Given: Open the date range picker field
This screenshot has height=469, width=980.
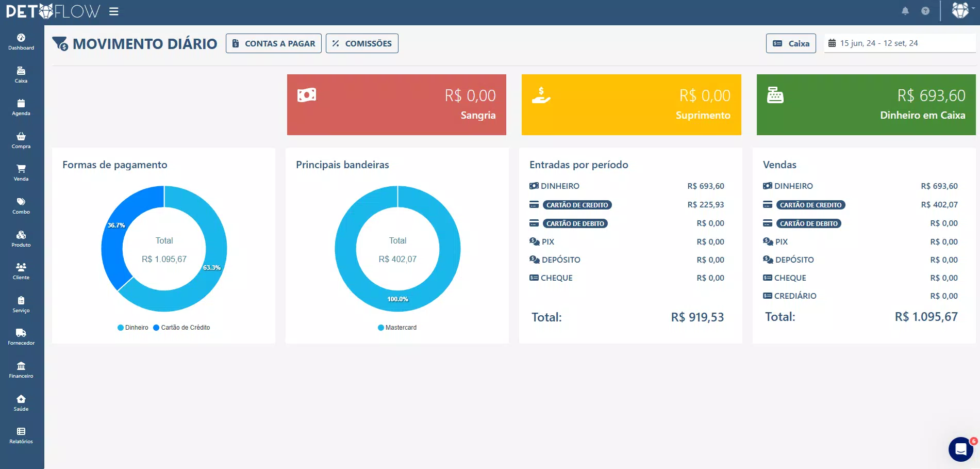Looking at the screenshot, I should (900, 43).
